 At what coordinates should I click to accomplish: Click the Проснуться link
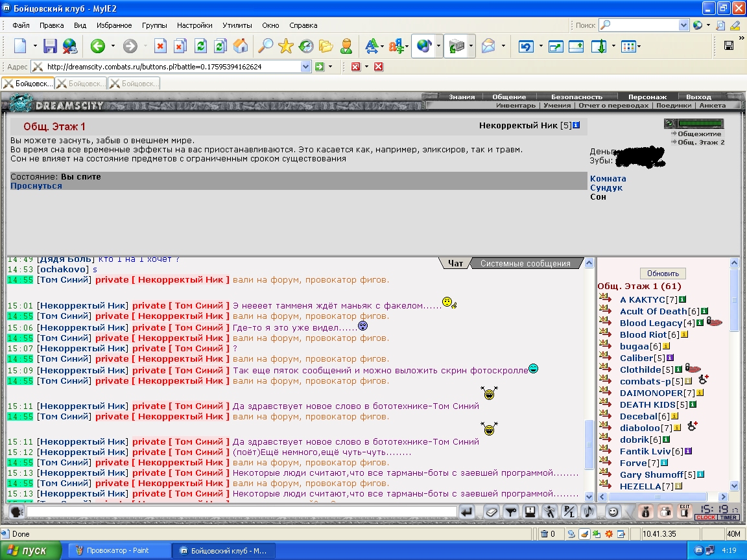point(36,186)
